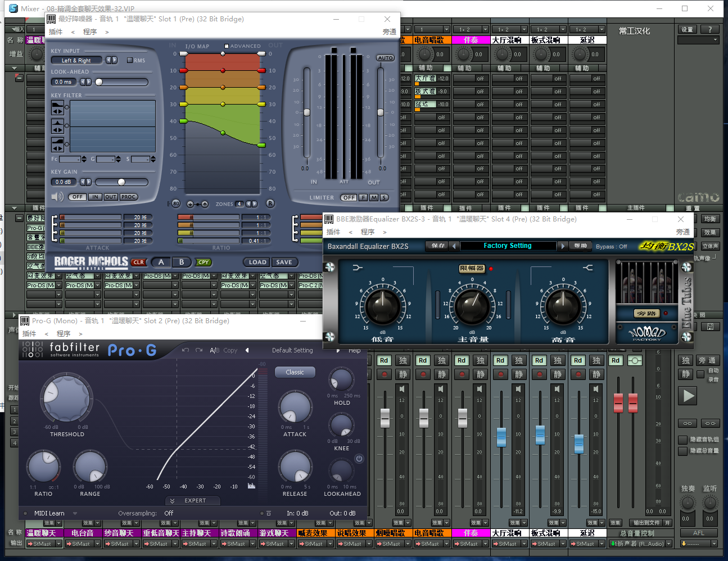Enable the RMS checkbox in denoiser

pyautogui.click(x=129, y=60)
